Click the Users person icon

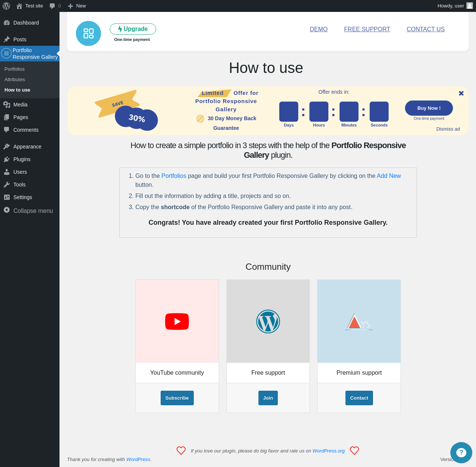[7, 172]
